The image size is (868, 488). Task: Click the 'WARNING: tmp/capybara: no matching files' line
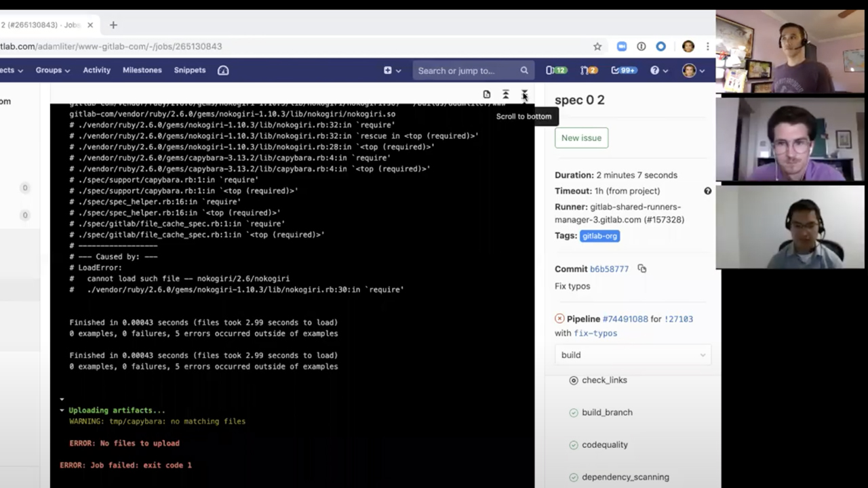(157, 422)
